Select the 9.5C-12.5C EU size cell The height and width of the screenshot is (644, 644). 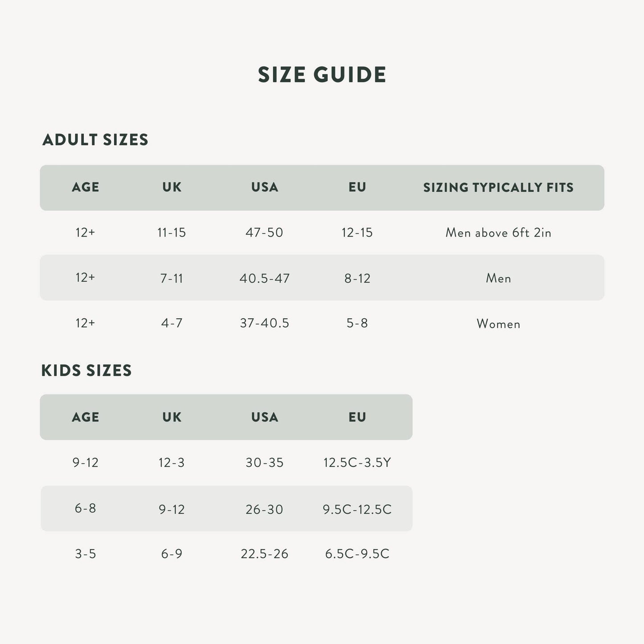coord(357,509)
